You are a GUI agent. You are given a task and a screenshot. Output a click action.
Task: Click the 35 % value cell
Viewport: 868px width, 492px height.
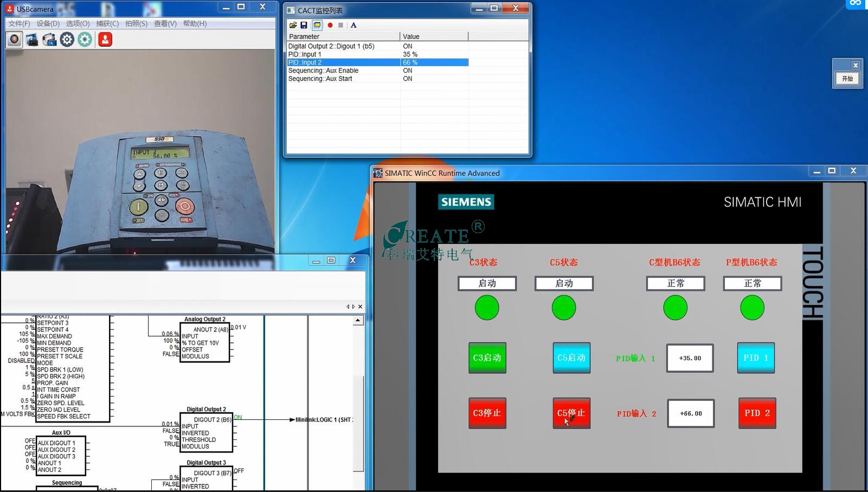tap(434, 54)
